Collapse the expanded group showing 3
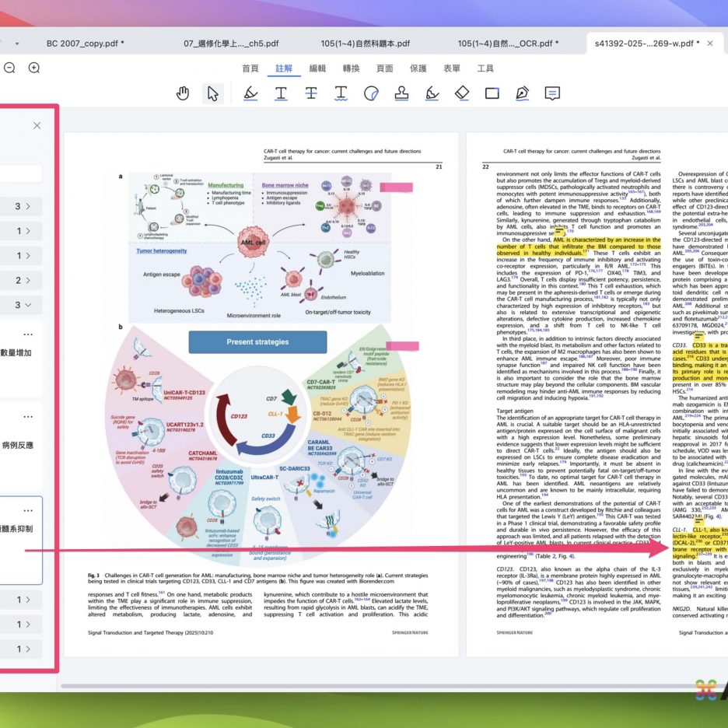This screenshot has width=728, height=728. pos(23,305)
